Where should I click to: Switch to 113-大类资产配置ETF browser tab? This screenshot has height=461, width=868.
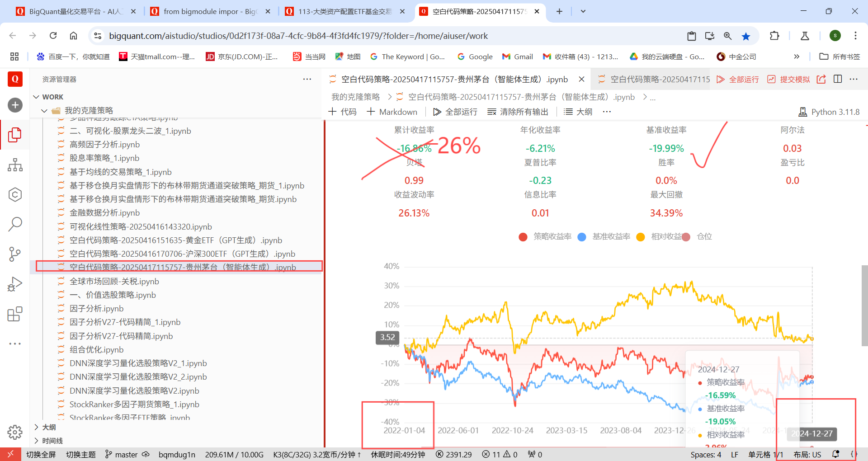point(344,11)
